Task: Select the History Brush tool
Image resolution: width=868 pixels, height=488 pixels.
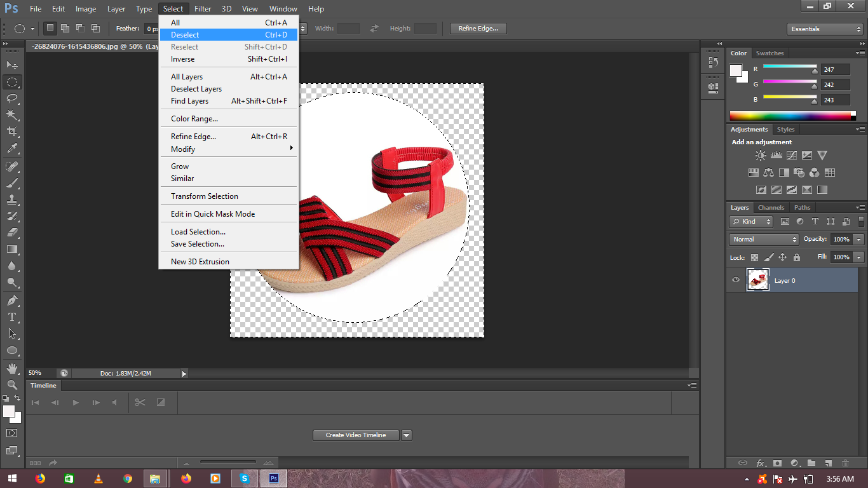Action: [12, 216]
